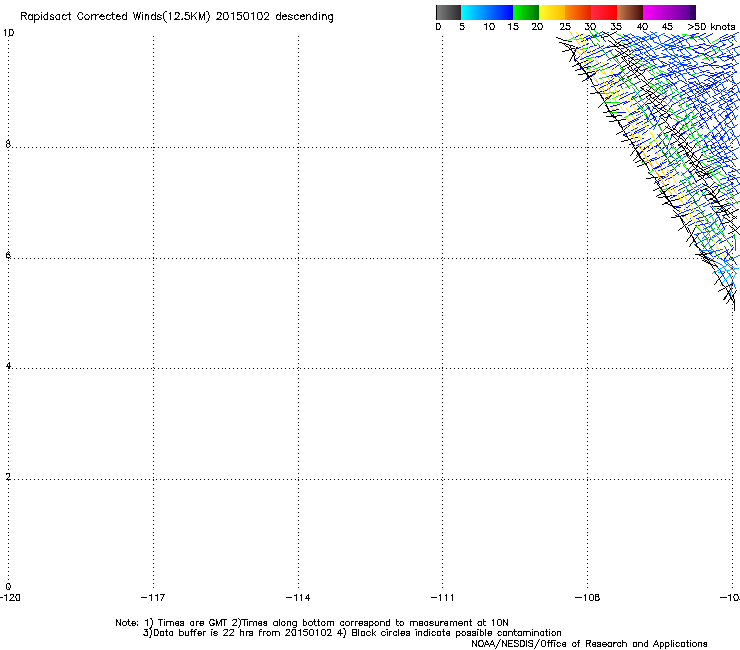
Task: Click the legend value '25'
Action: [565, 27]
